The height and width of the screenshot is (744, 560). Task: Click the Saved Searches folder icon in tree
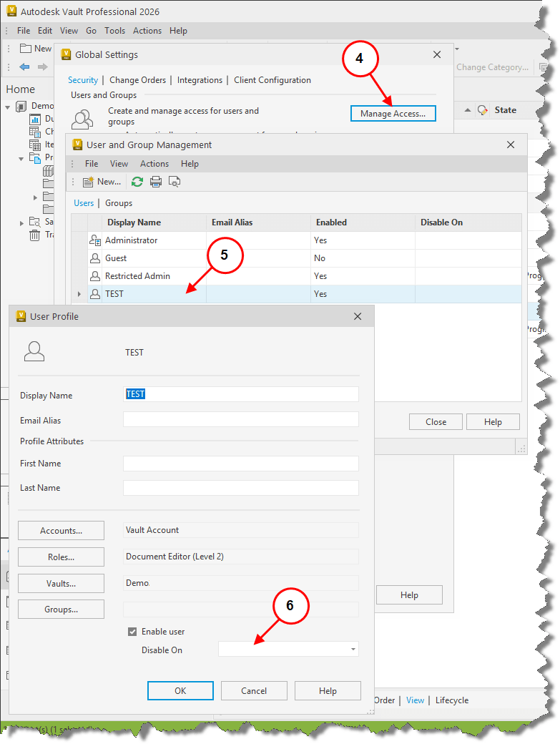pyautogui.click(x=35, y=222)
